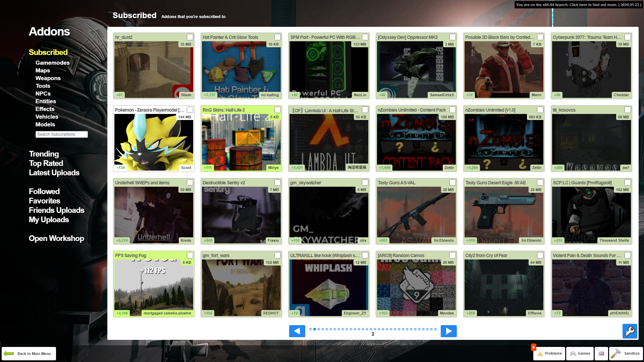Open the City2 from Cry of Fear thumbnail
This screenshot has width=644, height=362.
click(x=504, y=288)
